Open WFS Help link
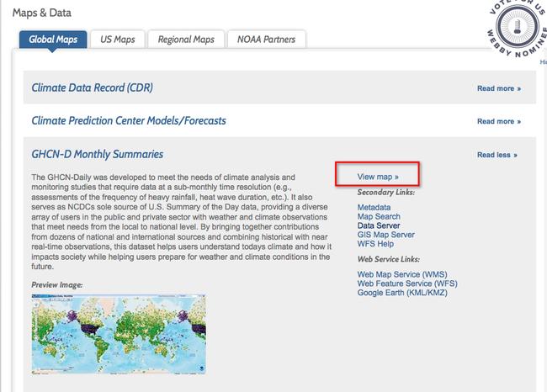 [376, 245]
